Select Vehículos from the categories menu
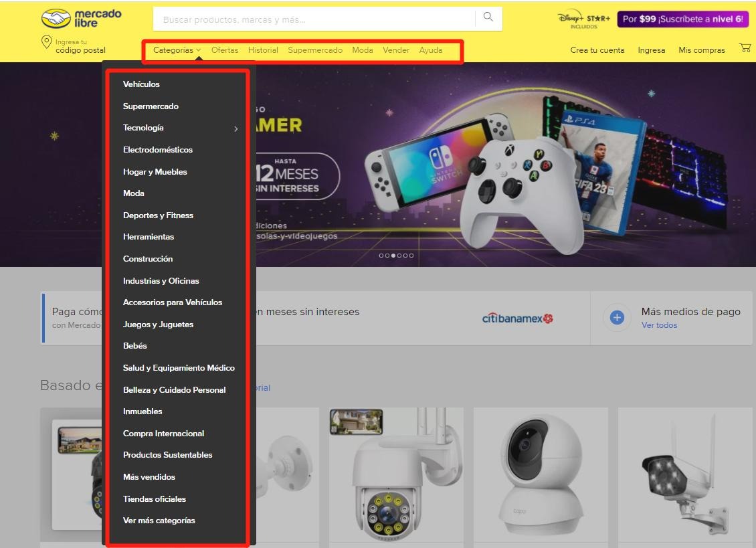The image size is (756, 548). pyautogui.click(x=141, y=84)
